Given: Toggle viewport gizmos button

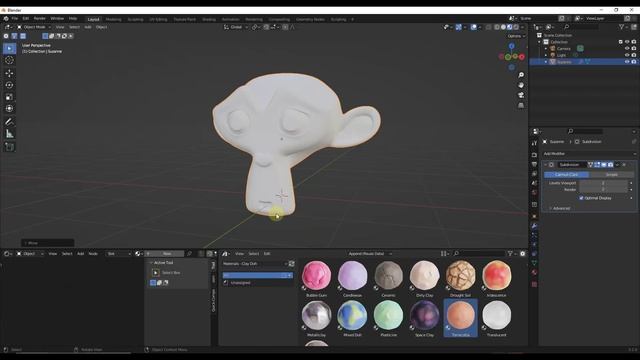Looking at the screenshot, I should [x=459, y=27].
